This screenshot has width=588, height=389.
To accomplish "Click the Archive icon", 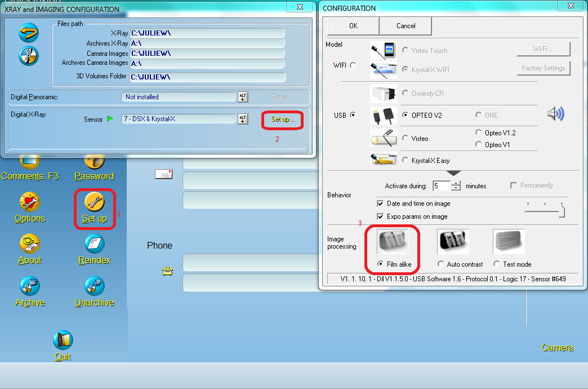I will tap(29, 286).
